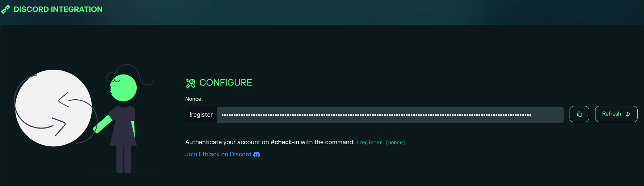
Task: Click the !register [nonce] command snippet
Action: [x=381, y=143]
